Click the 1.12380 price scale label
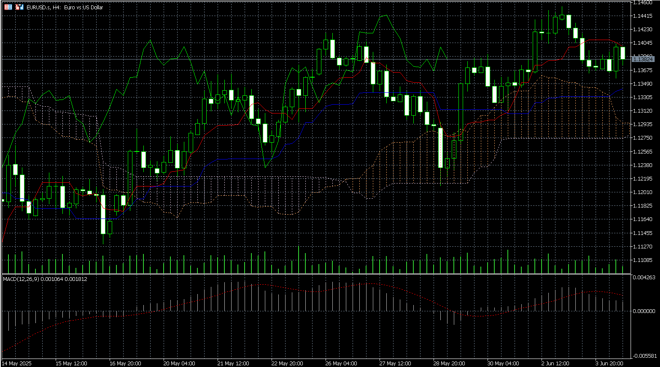This screenshot has width=660, height=367. [x=642, y=165]
